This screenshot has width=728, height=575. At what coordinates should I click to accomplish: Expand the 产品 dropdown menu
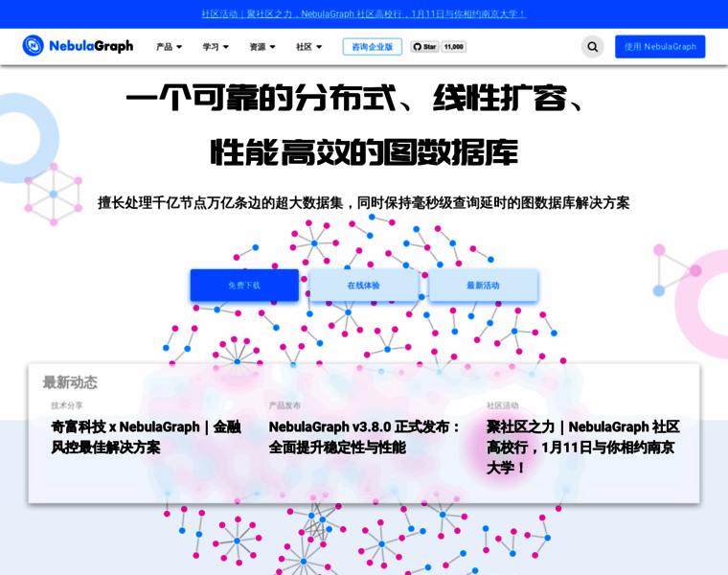[169, 47]
